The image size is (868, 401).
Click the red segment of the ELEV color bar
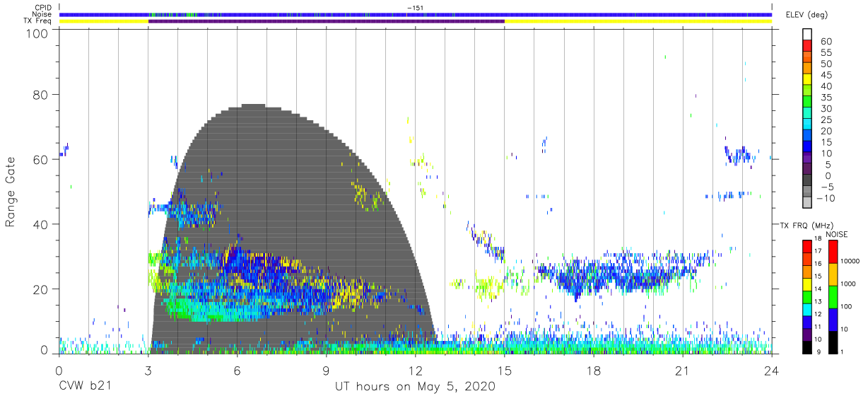coord(807,47)
